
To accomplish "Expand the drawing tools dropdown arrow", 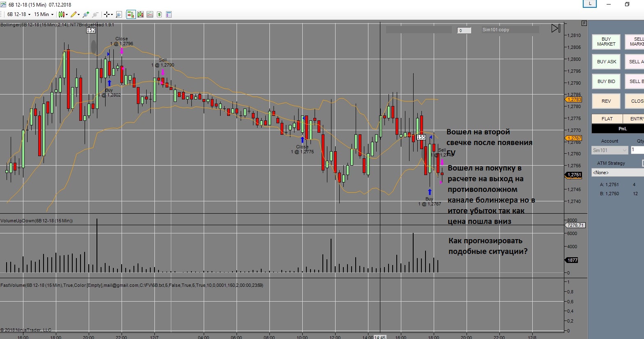I will pyautogui.click(x=78, y=14).
